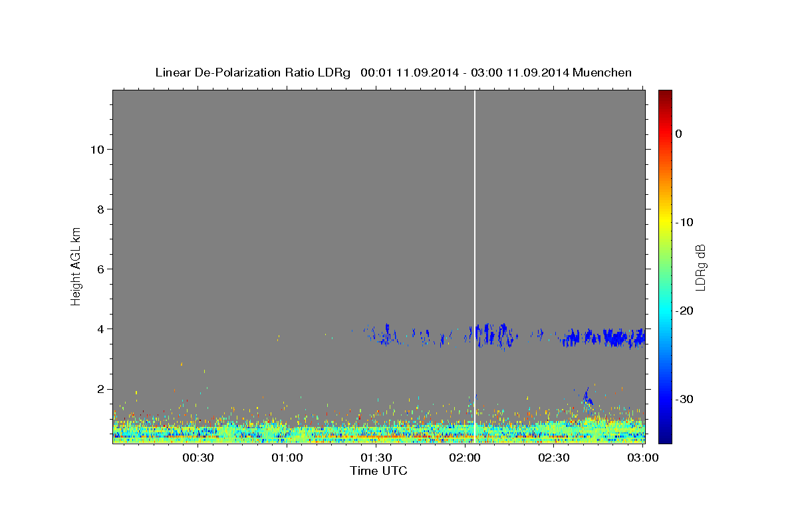
Task: Click the plot title text
Action: [393, 72]
